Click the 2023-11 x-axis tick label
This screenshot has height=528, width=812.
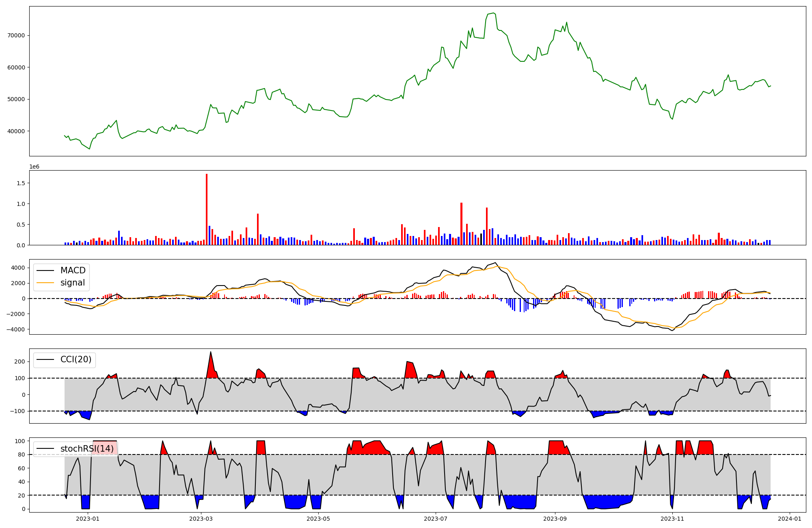672,519
